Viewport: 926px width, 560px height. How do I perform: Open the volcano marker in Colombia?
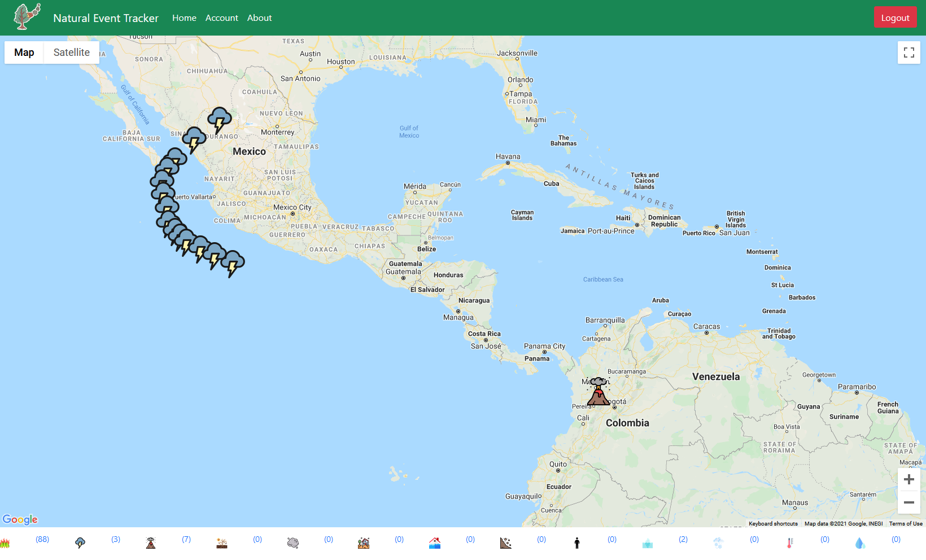click(598, 392)
